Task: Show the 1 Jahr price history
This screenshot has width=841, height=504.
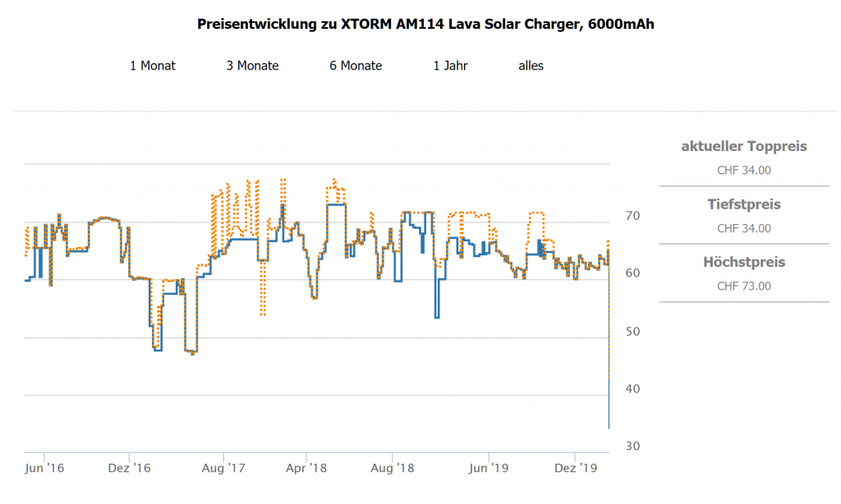Action: click(x=450, y=66)
